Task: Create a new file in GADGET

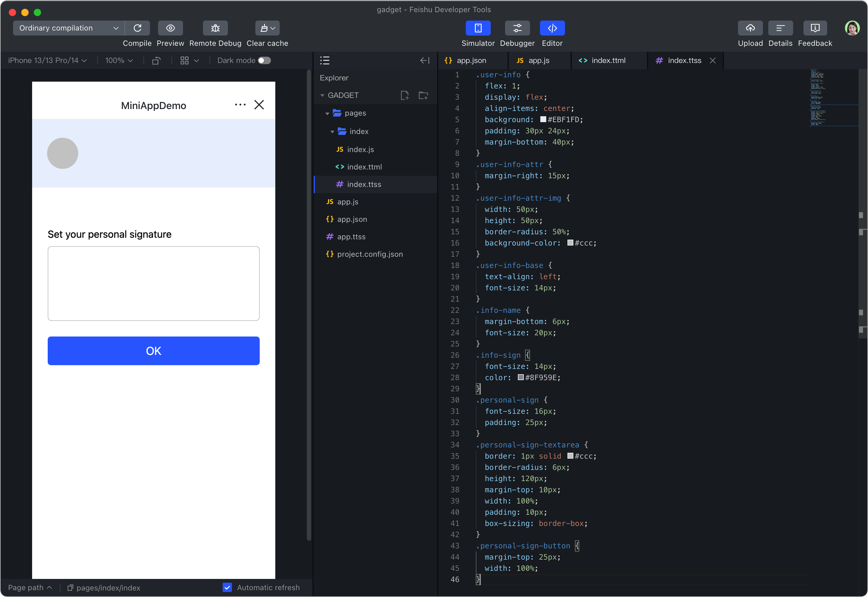Action: (x=405, y=95)
